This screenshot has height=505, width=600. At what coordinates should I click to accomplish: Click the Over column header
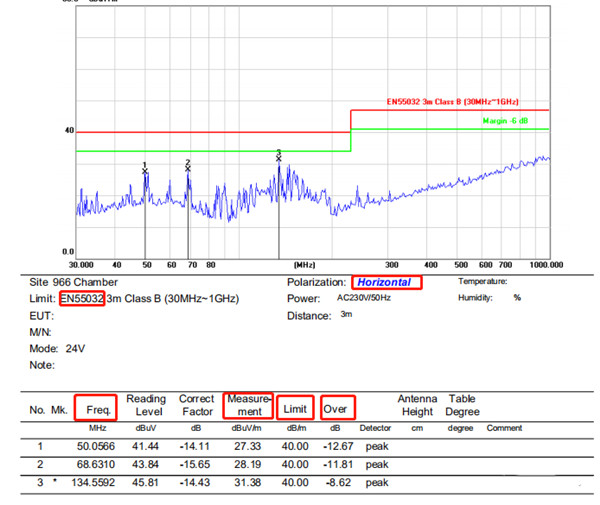pyautogui.click(x=338, y=408)
